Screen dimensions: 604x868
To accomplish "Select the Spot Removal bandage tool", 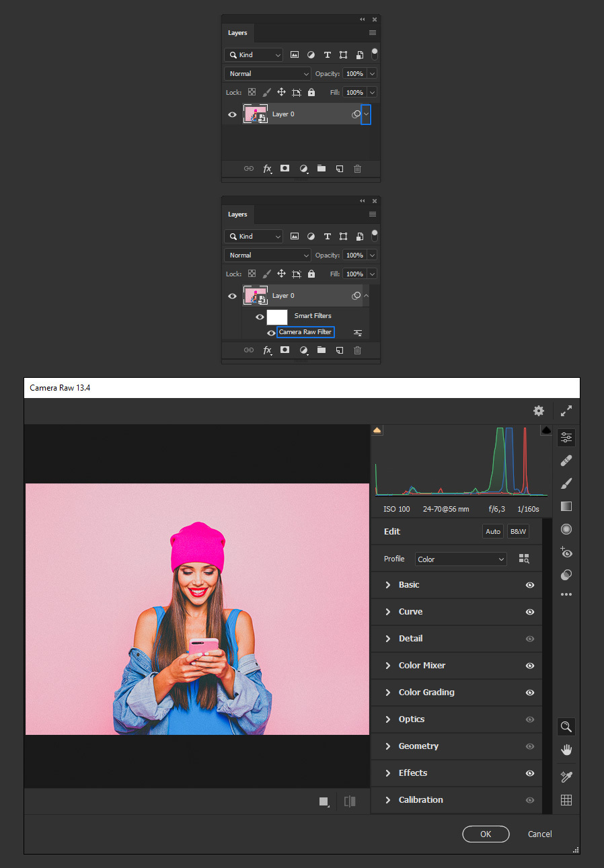I will point(566,461).
